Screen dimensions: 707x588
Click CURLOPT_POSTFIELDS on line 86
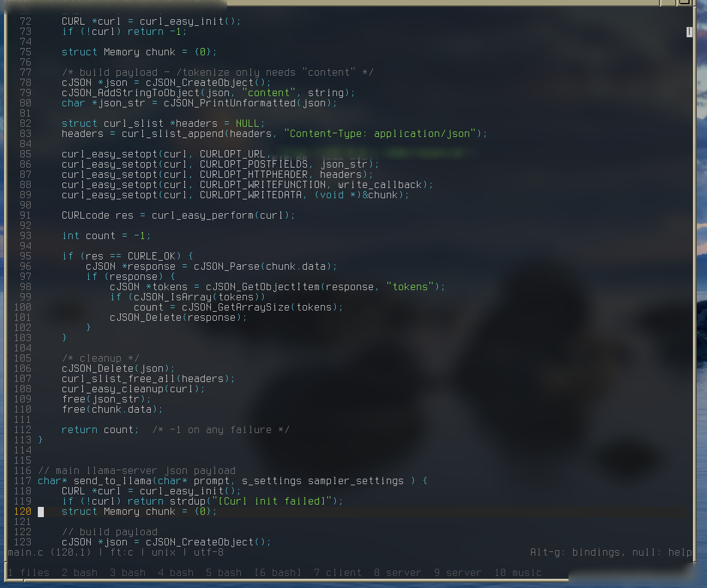[x=254, y=165]
